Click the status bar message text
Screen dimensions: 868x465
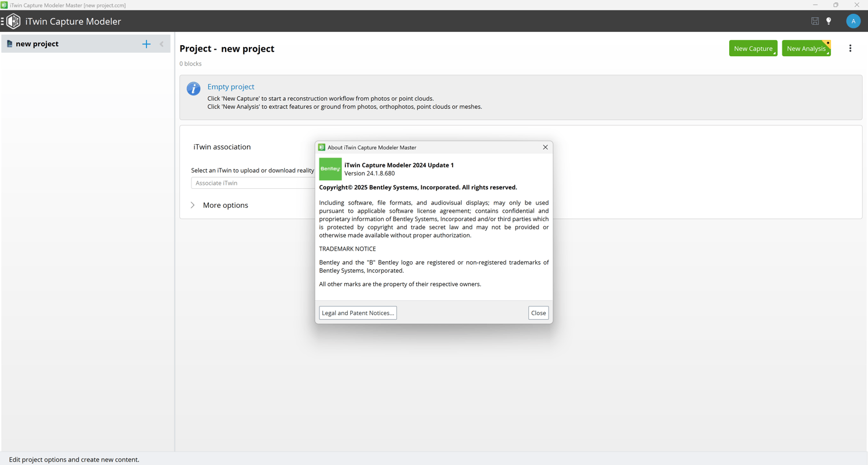coord(74,460)
